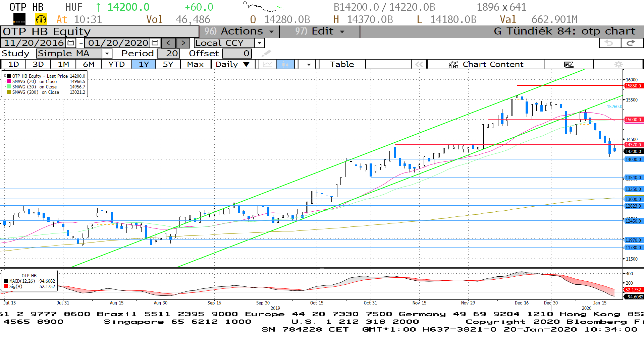Click the intraday sparkline mini chart
644x348 pixels.
point(263,6)
